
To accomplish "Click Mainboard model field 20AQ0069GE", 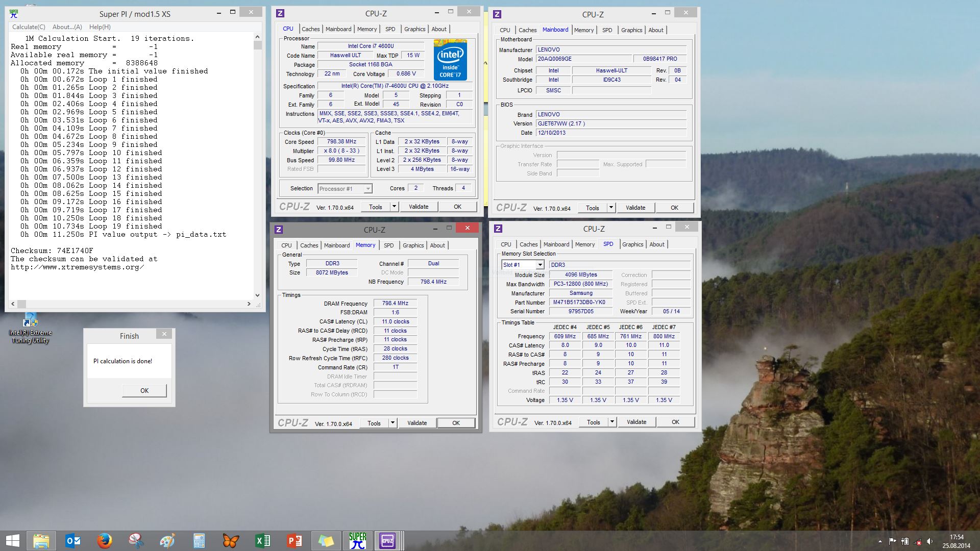I will 584,59.
